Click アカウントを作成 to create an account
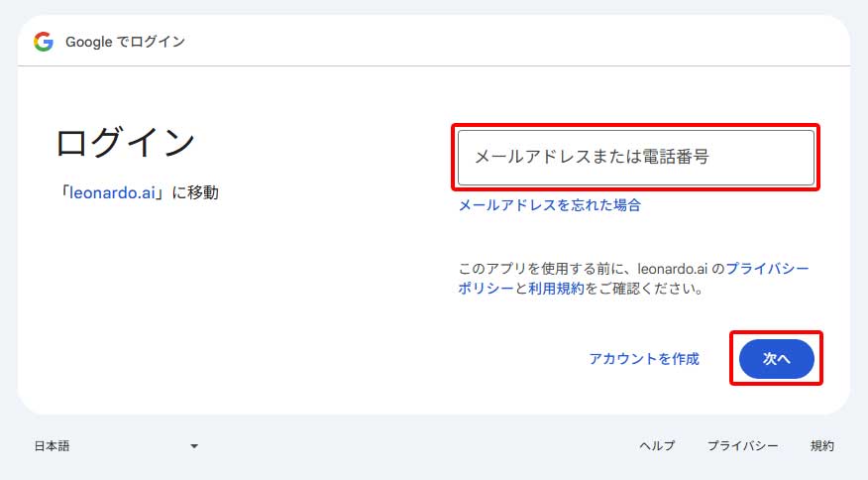Screen dimensions: 868x480 [643, 359]
